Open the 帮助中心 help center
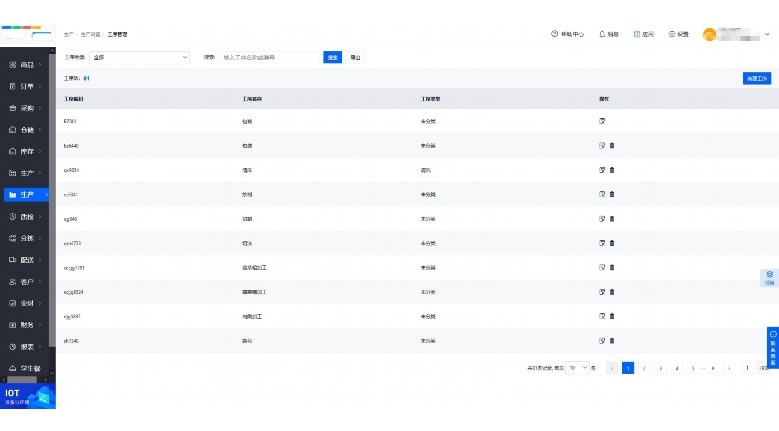This screenshot has height=431, width=779. [x=567, y=34]
